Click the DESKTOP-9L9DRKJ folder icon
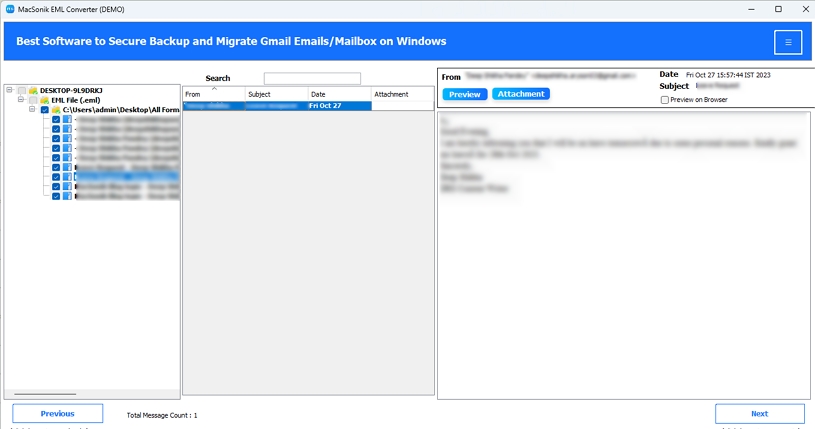 pos(33,90)
